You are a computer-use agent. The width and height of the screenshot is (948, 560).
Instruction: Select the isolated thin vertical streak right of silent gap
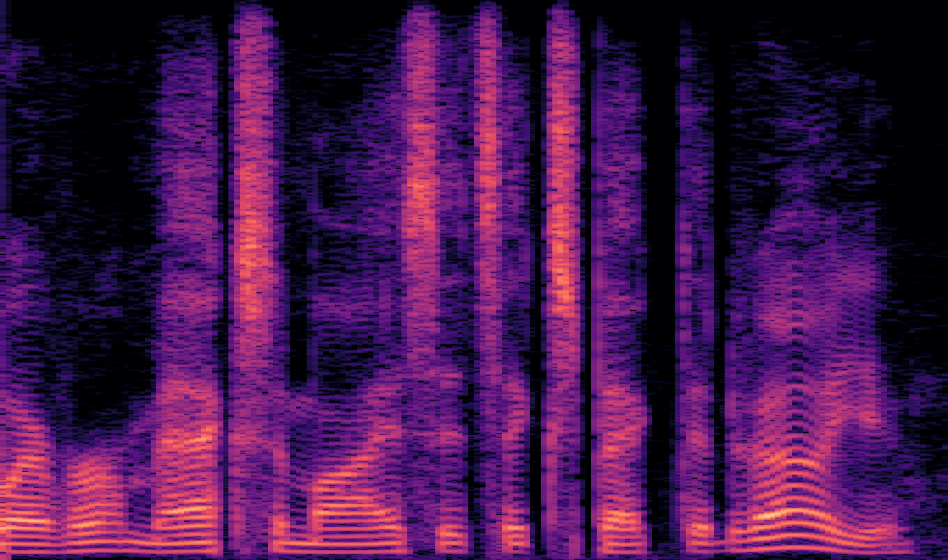pyautogui.click(x=686, y=251)
